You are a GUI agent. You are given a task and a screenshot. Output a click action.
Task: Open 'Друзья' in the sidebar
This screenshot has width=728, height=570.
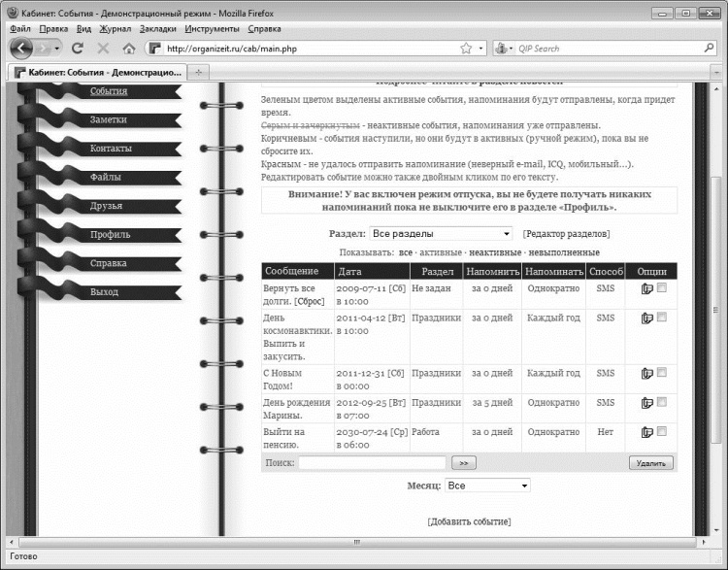click(x=107, y=206)
